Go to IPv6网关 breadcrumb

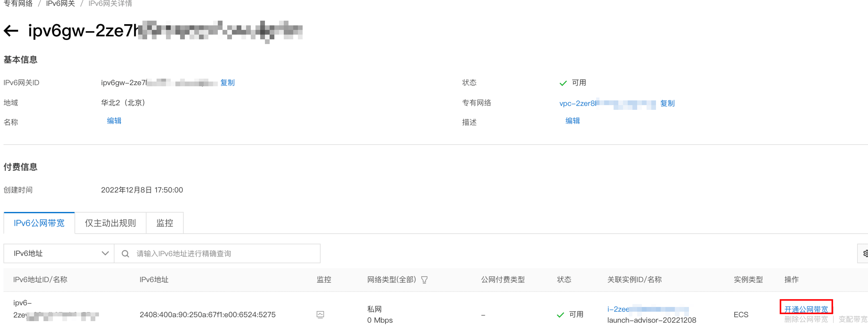60,4
